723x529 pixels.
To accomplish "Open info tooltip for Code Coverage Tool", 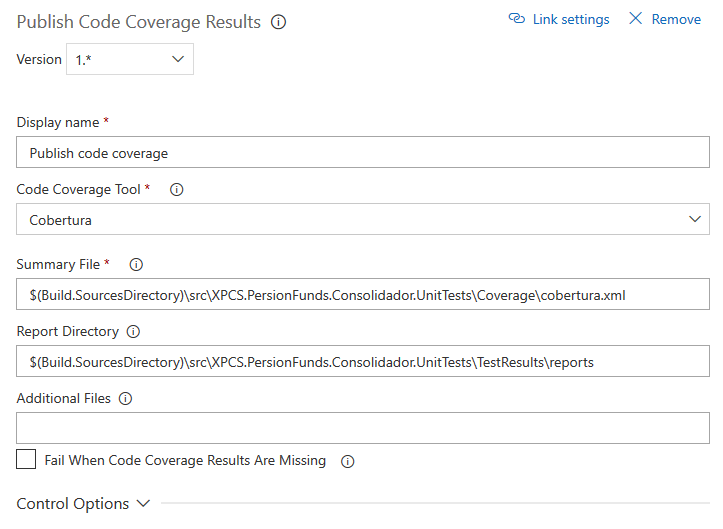I will (x=177, y=190).
